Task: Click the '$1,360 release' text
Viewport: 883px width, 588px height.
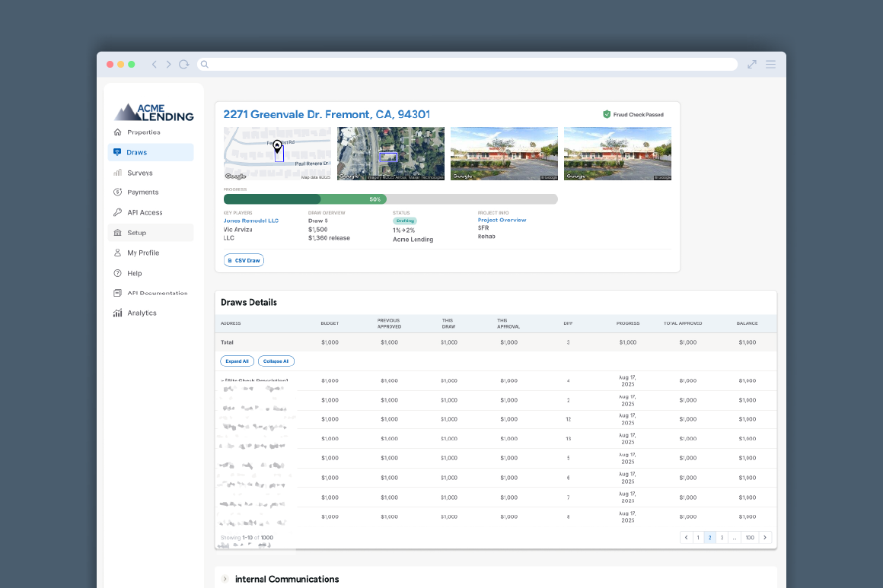Action: click(x=329, y=238)
